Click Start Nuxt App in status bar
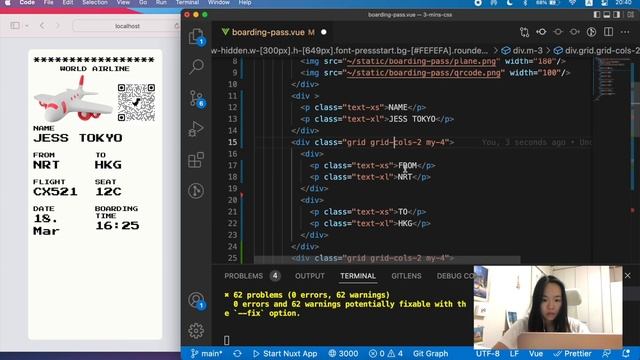 [285, 353]
